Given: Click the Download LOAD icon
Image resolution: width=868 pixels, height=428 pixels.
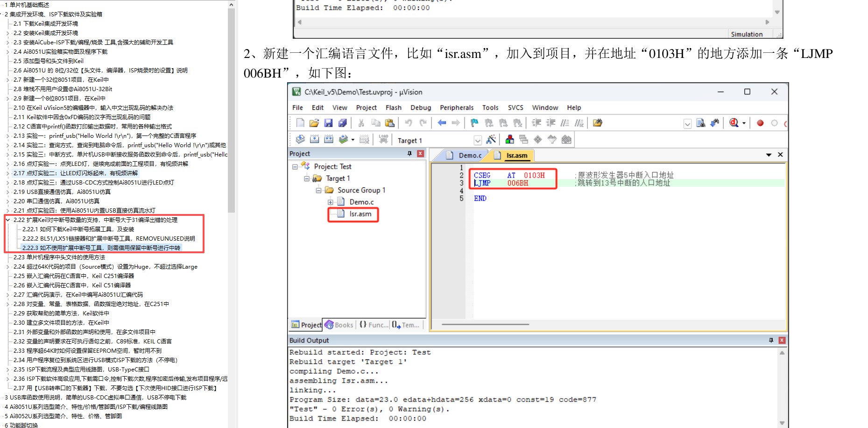Looking at the screenshot, I should pos(383,139).
